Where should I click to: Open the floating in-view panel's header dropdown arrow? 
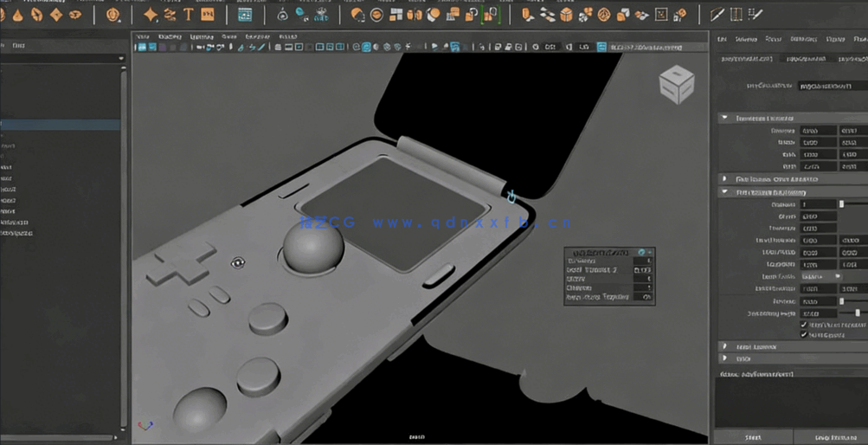649,252
